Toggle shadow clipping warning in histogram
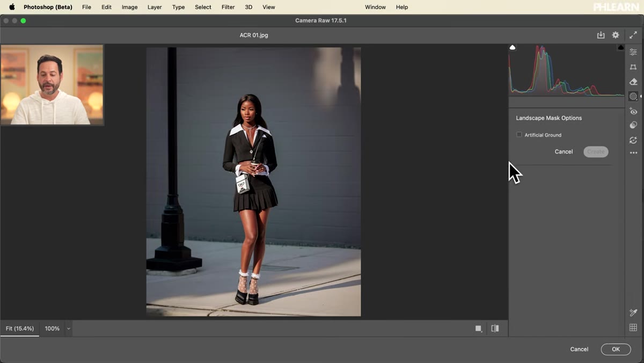 pos(513,47)
